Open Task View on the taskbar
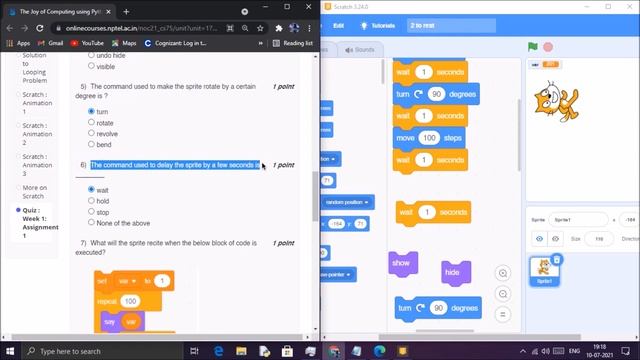Screen dimensions: 640x360 (x=195, y=351)
